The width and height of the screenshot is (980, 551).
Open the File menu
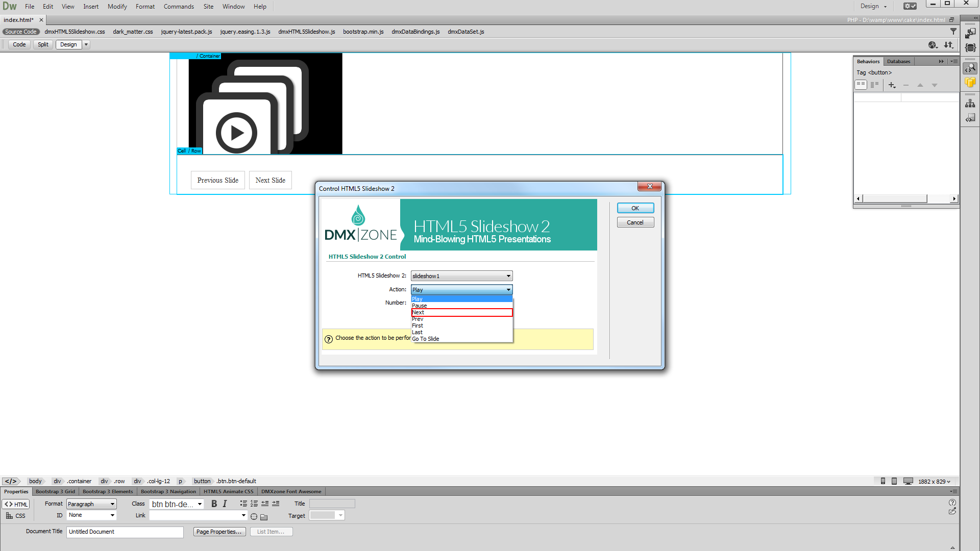click(30, 7)
